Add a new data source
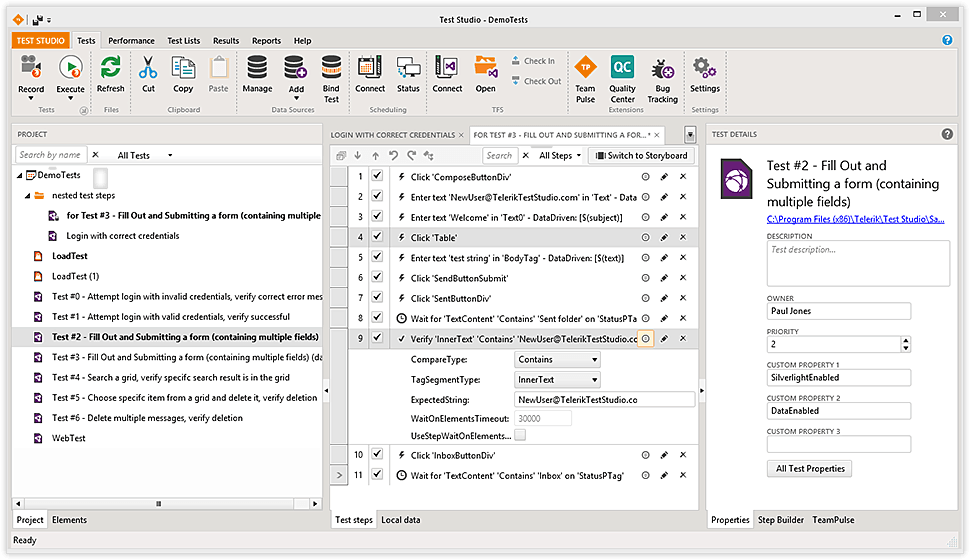The width and height of the screenshot is (970, 560). 296,67
